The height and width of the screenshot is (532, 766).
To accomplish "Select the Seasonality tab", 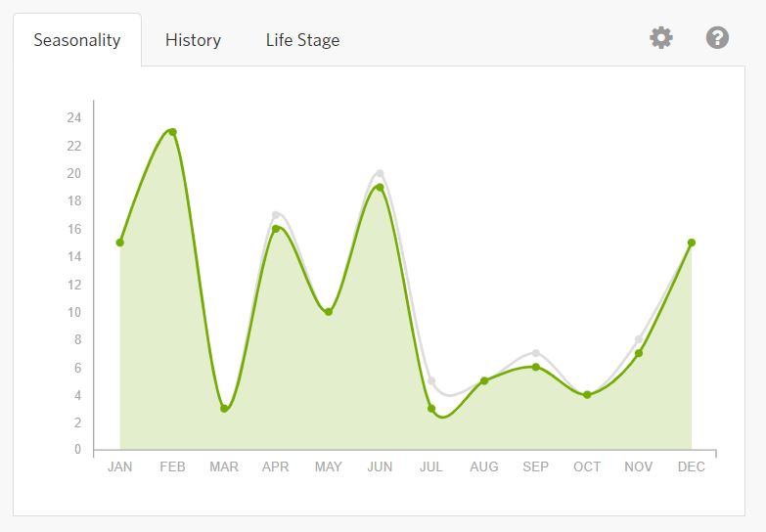I will pos(77,40).
